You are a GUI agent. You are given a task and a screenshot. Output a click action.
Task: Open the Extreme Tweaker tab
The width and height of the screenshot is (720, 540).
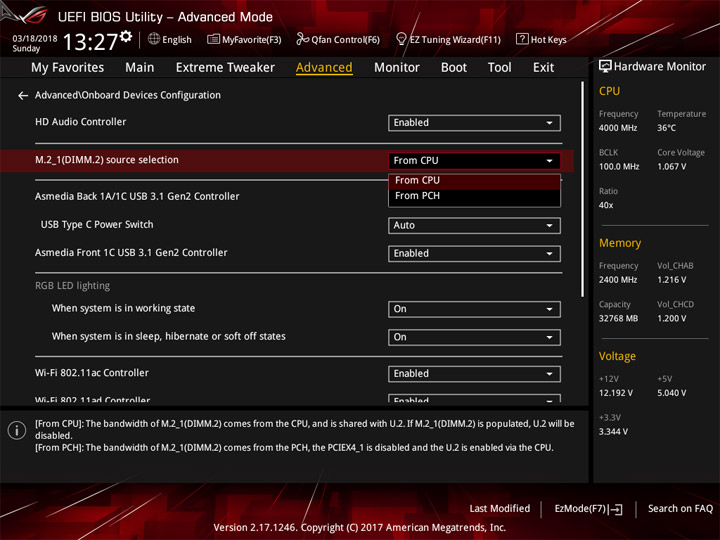225,68
